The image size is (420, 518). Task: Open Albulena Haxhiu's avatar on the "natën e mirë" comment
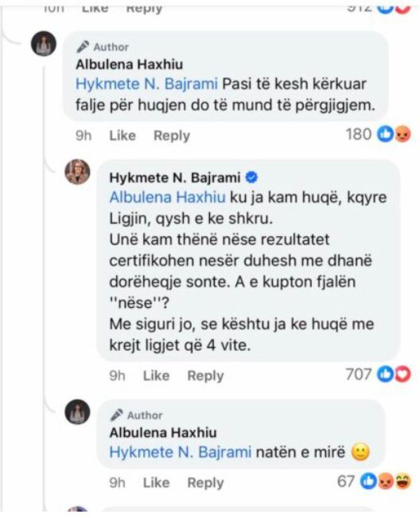[x=78, y=412]
